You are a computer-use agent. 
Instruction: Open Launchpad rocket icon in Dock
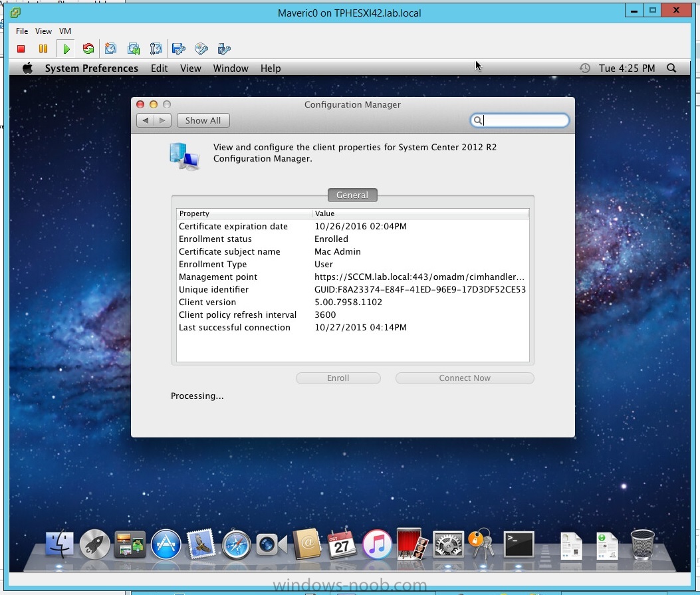[x=94, y=544]
